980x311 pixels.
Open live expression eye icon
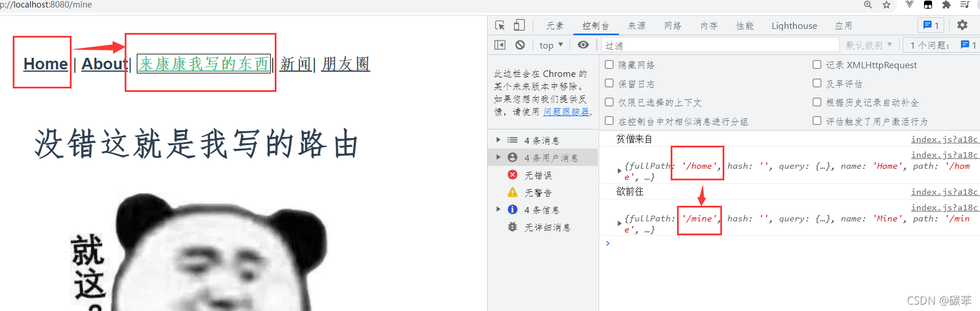click(583, 45)
